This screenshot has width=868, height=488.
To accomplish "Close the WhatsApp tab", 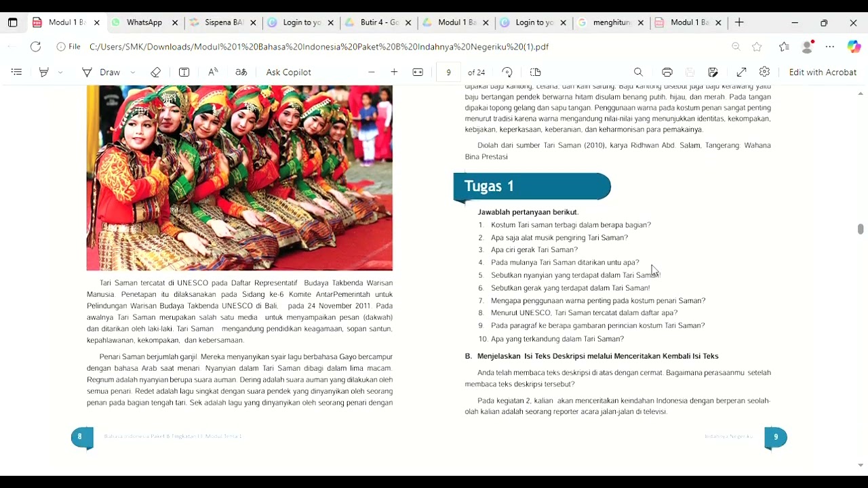I will 175,22.
